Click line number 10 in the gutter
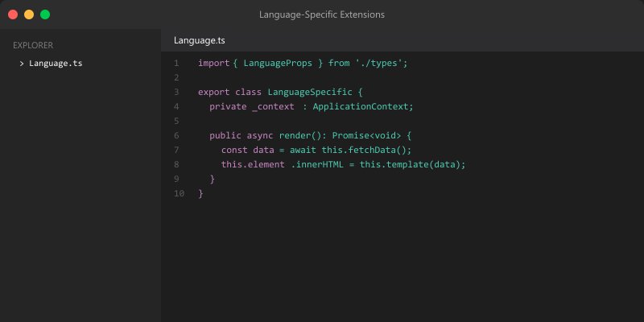This screenshot has width=644, height=322. click(x=179, y=193)
